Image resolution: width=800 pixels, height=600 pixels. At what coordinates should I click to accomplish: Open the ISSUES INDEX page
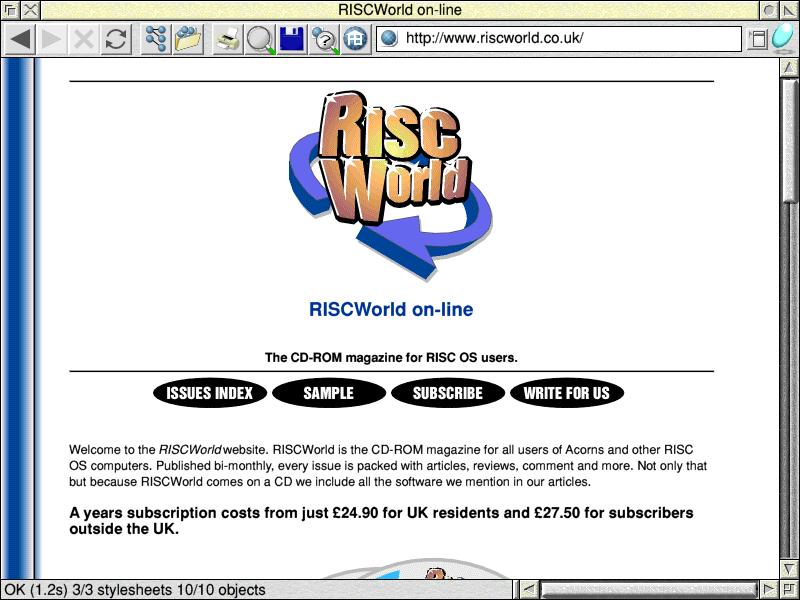point(210,393)
